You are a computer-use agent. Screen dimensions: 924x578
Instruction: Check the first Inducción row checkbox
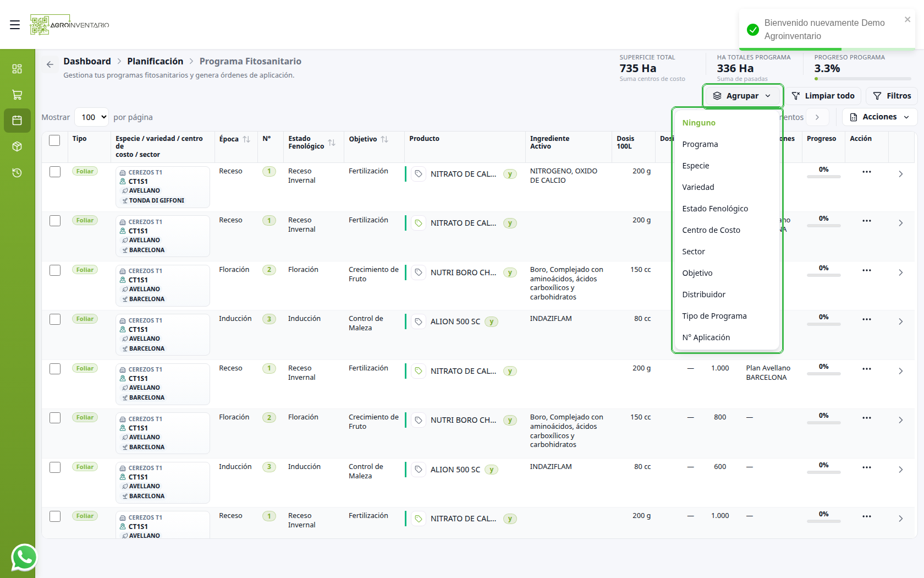pos(55,319)
